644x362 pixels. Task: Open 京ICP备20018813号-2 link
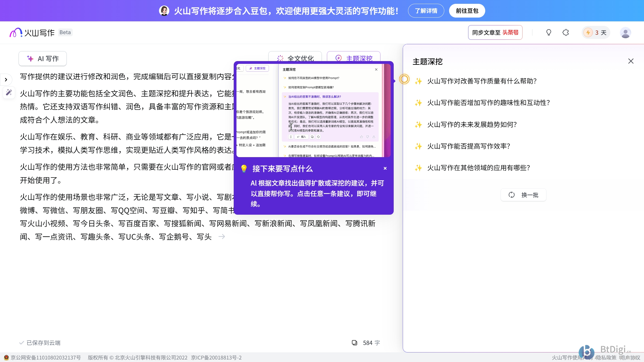pos(216,357)
